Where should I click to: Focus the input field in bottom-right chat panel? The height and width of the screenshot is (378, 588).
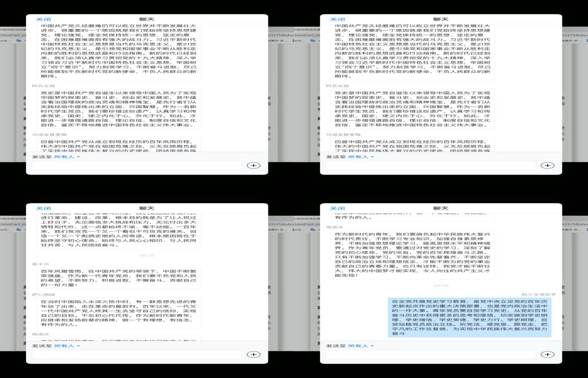click(x=431, y=354)
